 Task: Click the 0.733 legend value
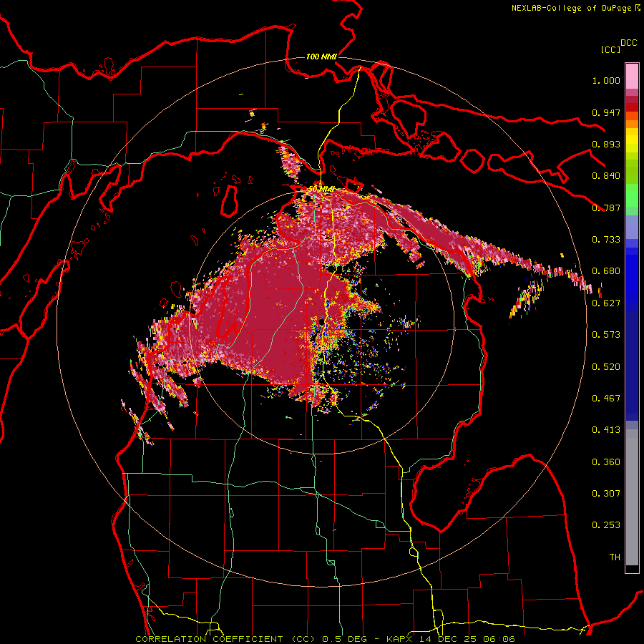[x=606, y=240]
